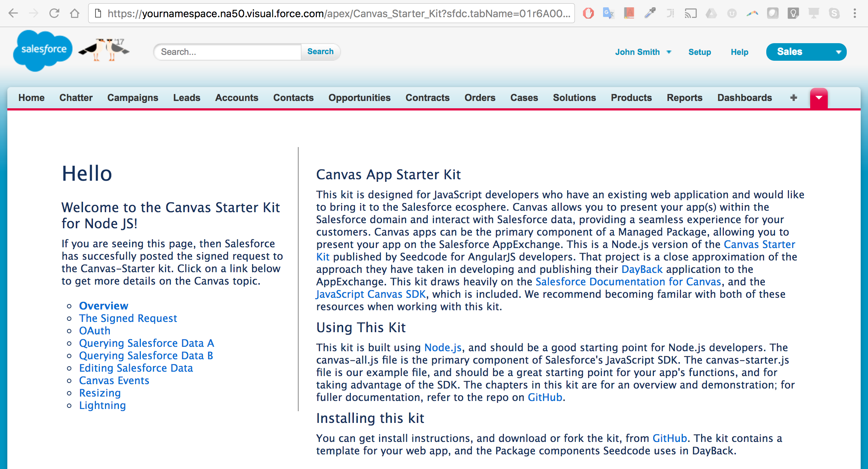
Task: Open the Help link
Action: [740, 52]
